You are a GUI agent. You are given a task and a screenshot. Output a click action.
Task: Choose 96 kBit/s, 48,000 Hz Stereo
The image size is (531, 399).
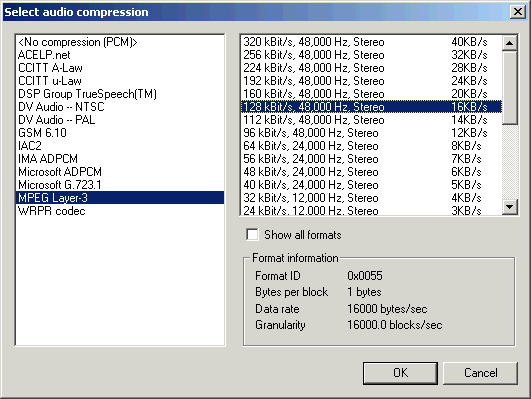(x=371, y=133)
